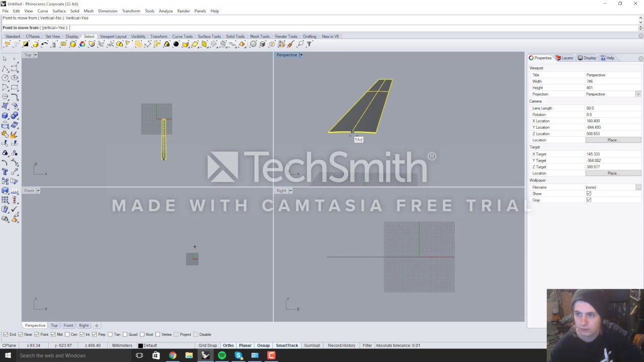Switch to the Front viewport tab
This screenshot has width=644, height=362.
68,325
